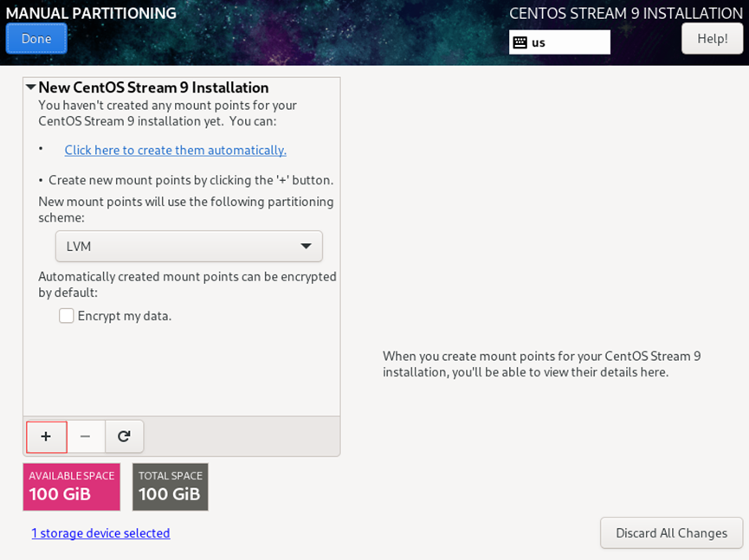Open the LVM partitioning scheme combo box
The width and height of the screenshot is (749, 560).
pyautogui.click(x=189, y=247)
